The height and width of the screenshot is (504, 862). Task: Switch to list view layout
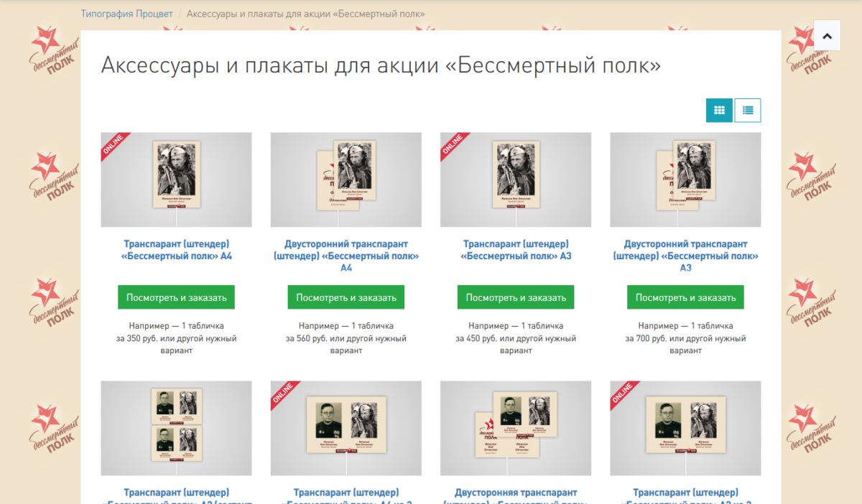tap(748, 111)
